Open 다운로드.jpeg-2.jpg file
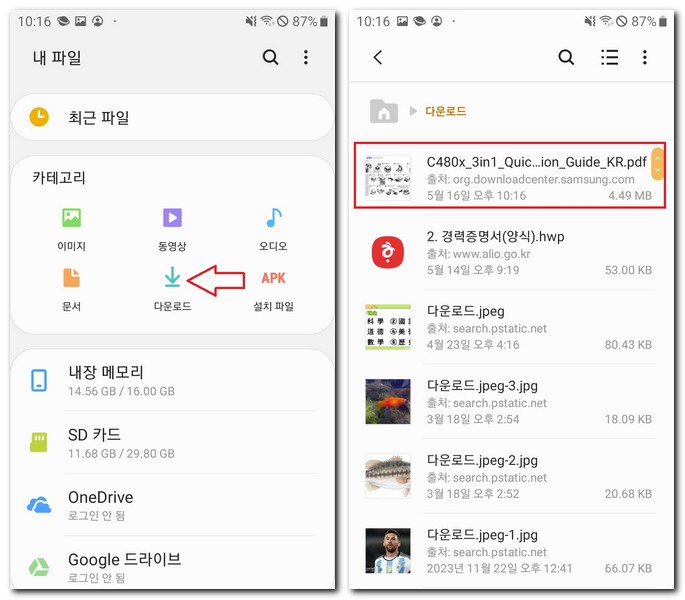The height and width of the screenshot is (600, 685). click(509, 476)
